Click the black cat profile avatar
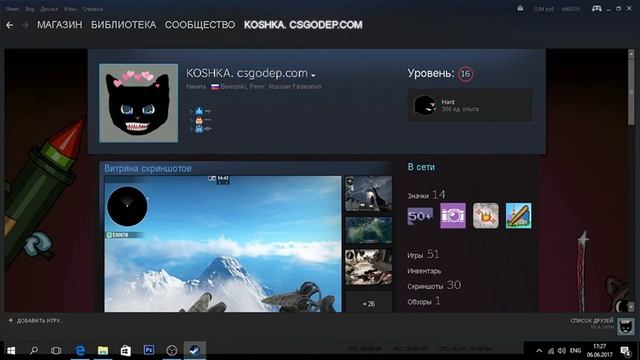 [138, 103]
